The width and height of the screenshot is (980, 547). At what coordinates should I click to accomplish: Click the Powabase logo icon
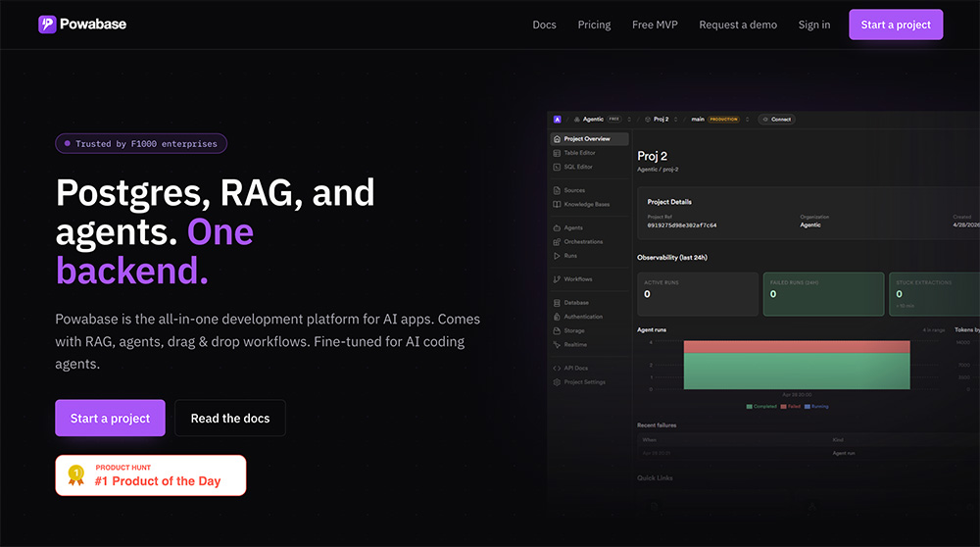click(47, 25)
